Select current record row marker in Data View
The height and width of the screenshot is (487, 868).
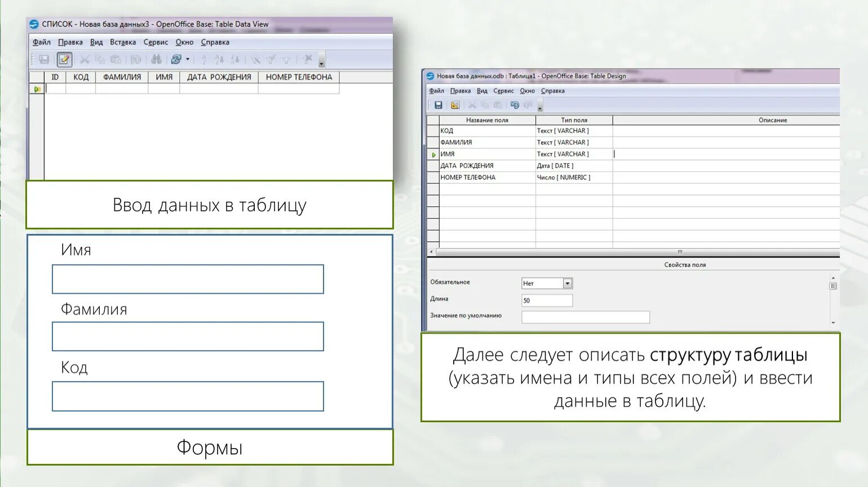point(37,89)
